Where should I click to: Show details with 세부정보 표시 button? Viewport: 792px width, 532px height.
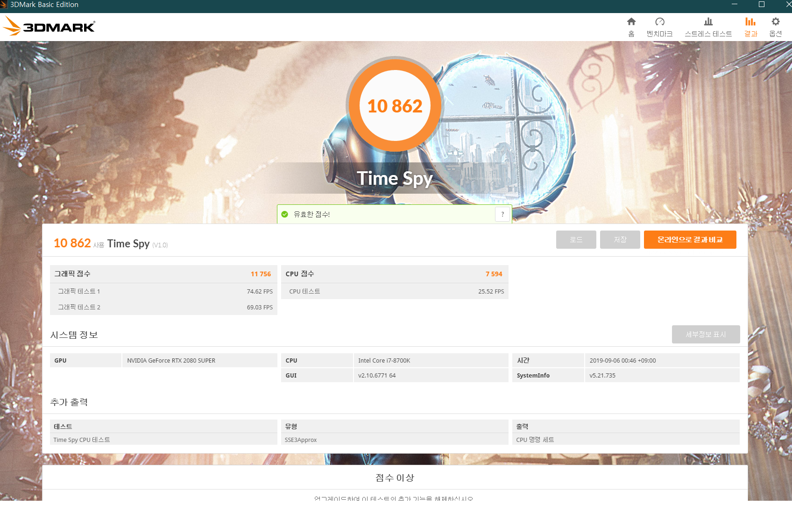pyautogui.click(x=706, y=334)
